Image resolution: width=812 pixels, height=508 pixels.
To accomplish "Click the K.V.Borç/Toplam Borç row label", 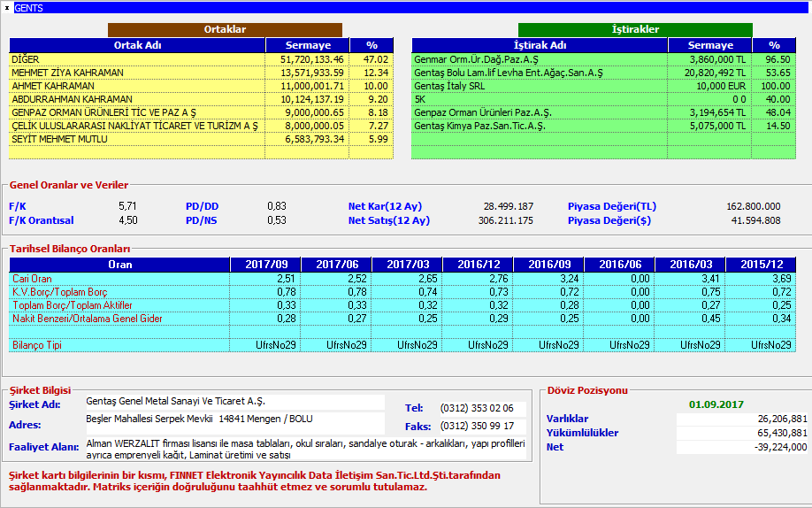I will [59, 292].
